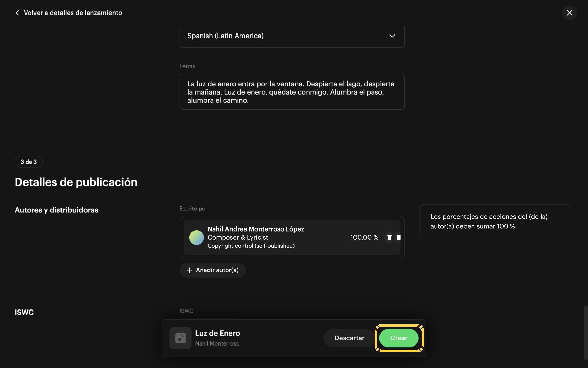Click the vertical scrollbar on the right edge
The height and width of the screenshot is (368, 588).
coord(586,332)
